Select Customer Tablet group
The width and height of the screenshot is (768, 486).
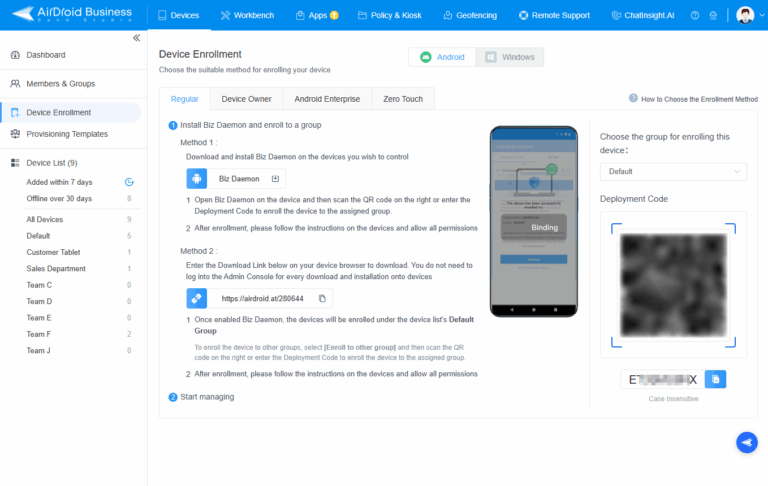[53, 252]
